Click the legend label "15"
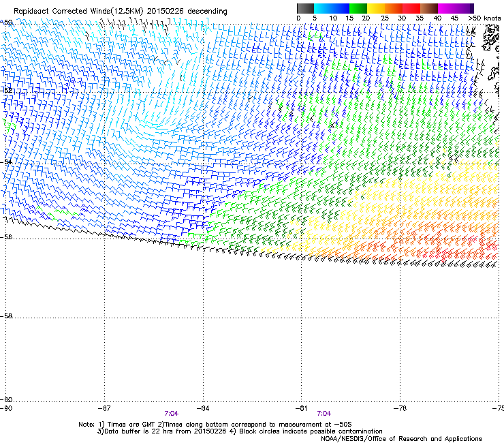Screen dimensions: 504x443 pos(349,18)
